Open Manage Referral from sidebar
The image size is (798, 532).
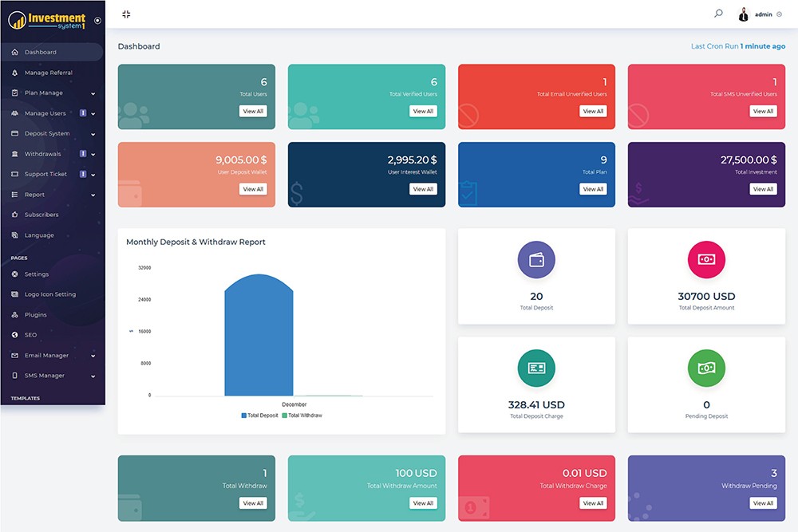(48, 73)
